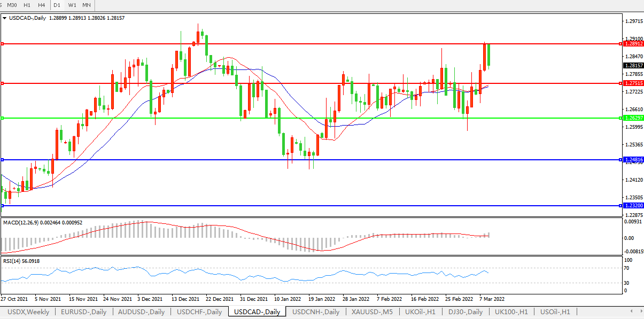Enable the MN monthly timeframe
This screenshot has width=644, height=319.
pyautogui.click(x=86, y=5)
